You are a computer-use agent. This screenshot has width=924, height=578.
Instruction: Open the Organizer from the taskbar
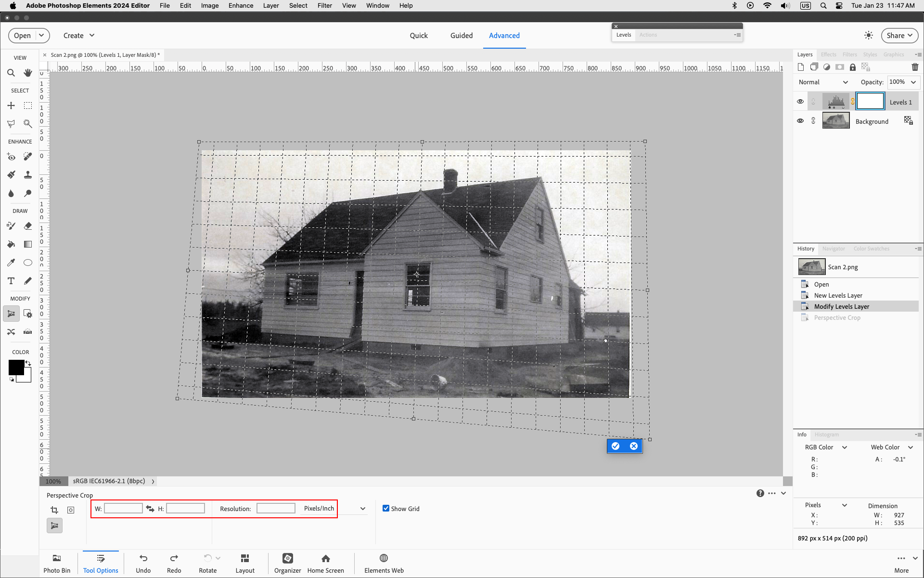(x=287, y=563)
